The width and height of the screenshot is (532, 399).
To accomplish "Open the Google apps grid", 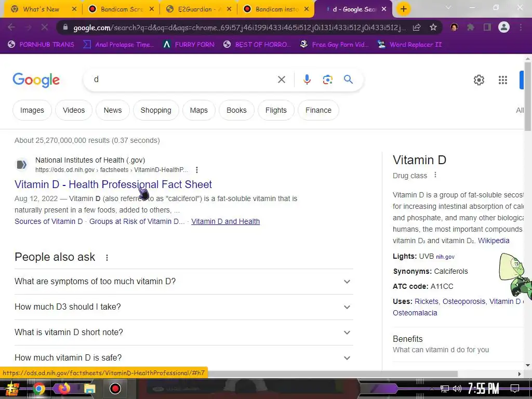I will (502, 79).
